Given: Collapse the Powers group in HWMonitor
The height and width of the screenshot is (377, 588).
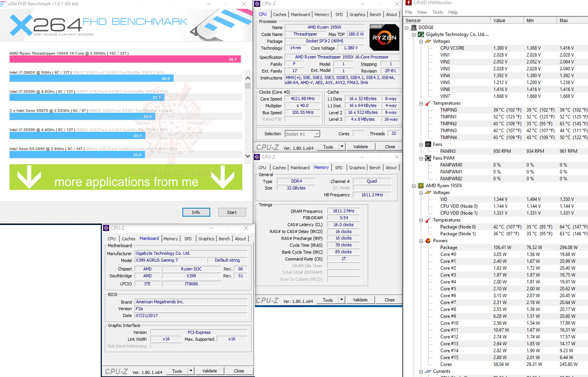Looking at the screenshot, I should [x=421, y=241].
